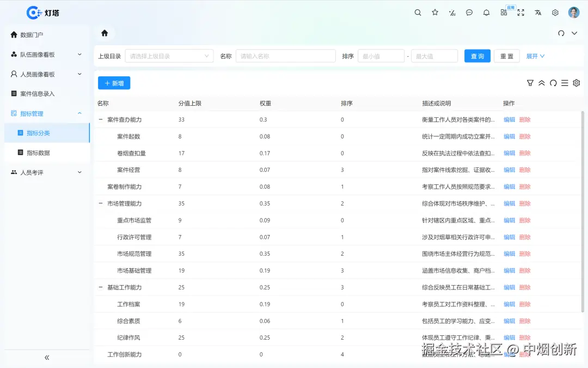The image size is (588, 368).
Task: Check notifications via the bell icon
Action: (486, 12)
